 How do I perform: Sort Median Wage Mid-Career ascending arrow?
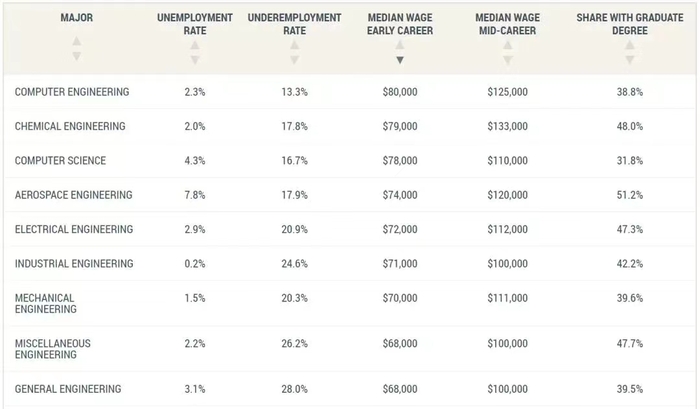507,46
